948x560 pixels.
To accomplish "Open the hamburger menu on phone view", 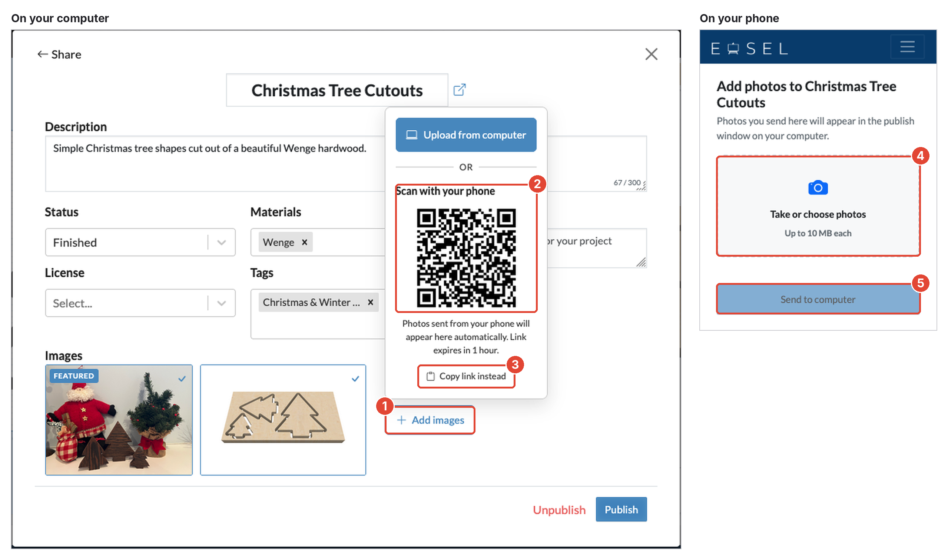I will click(907, 47).
